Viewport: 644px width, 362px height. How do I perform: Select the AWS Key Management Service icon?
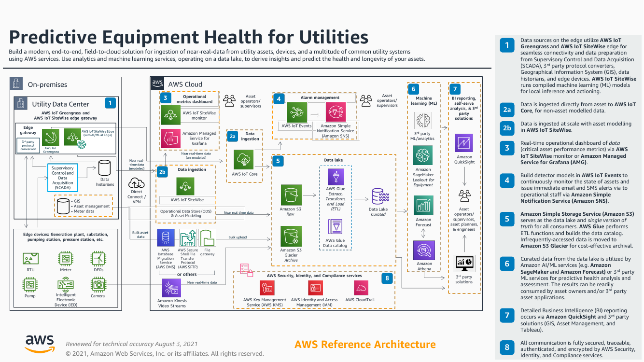tap(267, 288)
